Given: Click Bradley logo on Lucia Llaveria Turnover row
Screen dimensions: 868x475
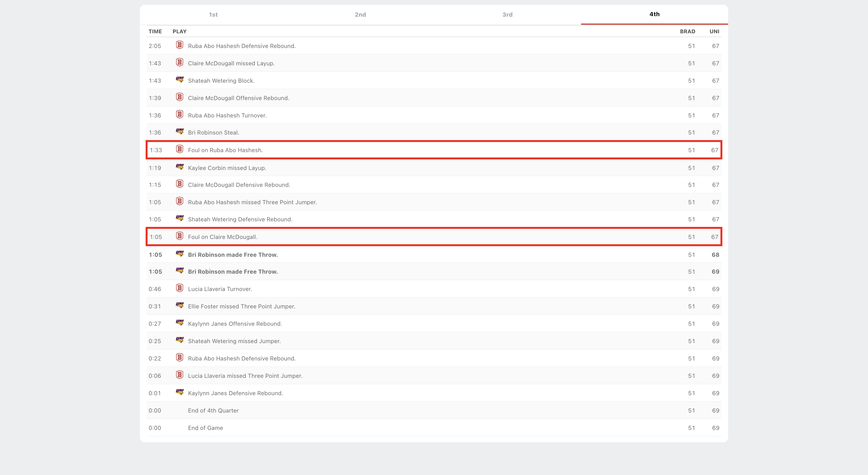Looking at the screenshot, I should click(x=180, y=288).
